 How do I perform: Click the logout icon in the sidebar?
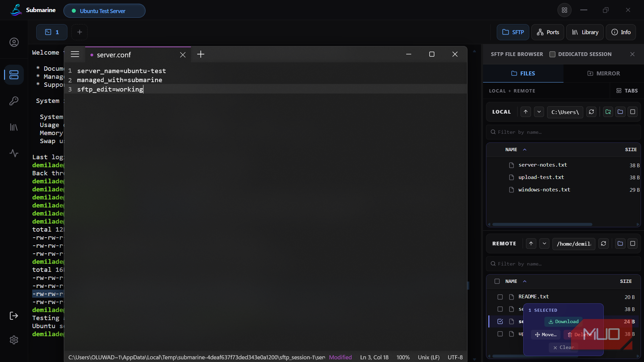14,316
